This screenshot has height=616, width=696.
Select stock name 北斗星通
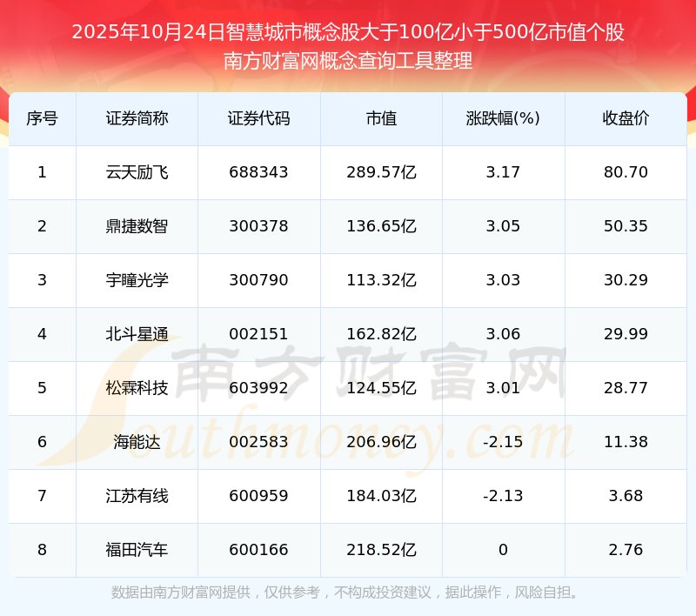(137, 334)
